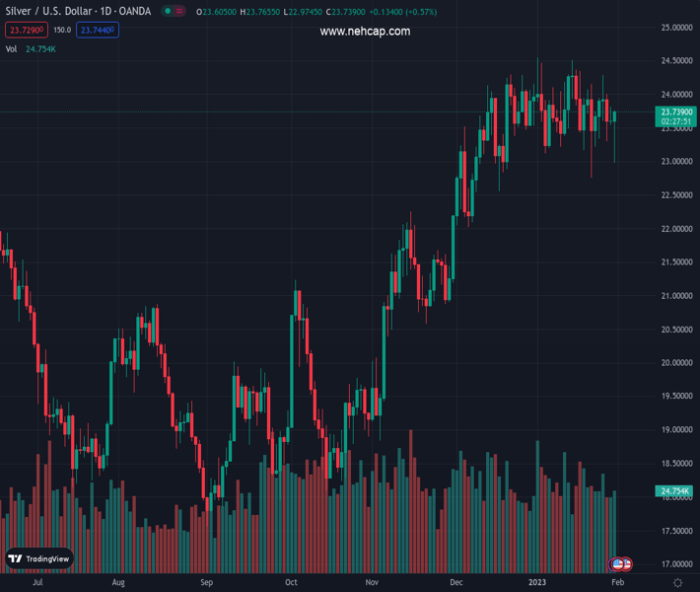Click the blue buy price 23.74400 button
This screenshot has height=592, width=700.
point(99,31)
